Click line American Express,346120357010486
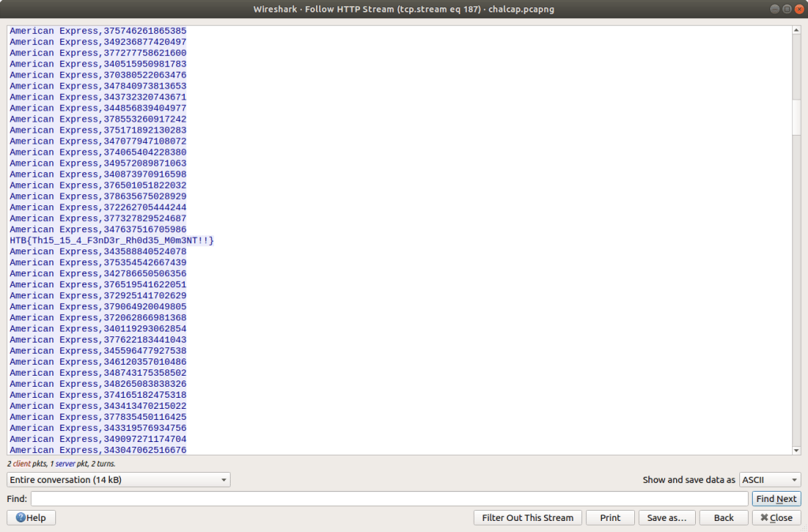 [x=98, y=362]
